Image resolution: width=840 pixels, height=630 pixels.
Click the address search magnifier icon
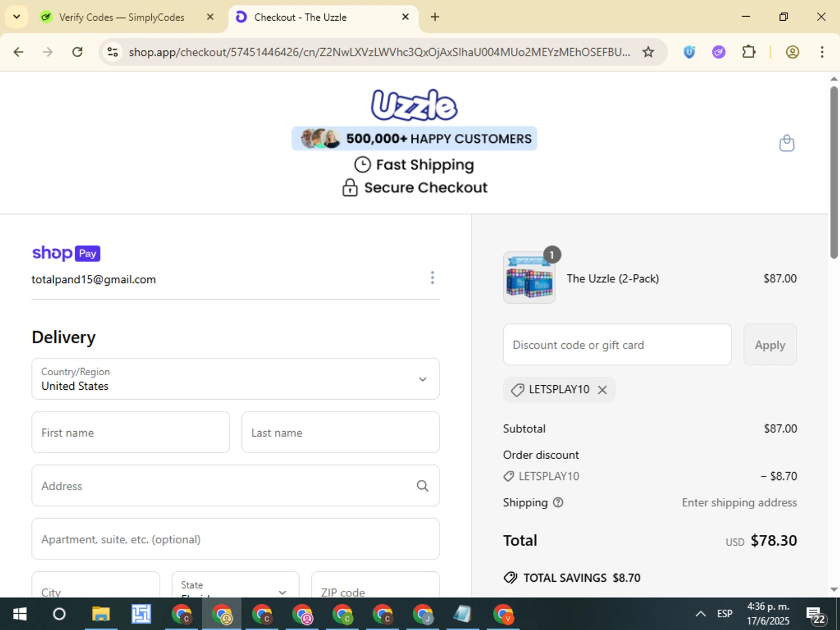coord(423,486)
